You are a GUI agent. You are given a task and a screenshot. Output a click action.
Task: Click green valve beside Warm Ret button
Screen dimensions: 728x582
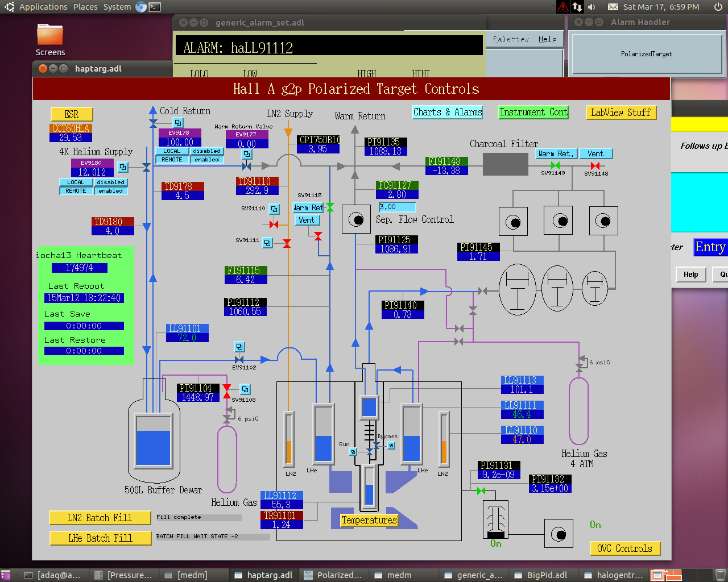330,207
